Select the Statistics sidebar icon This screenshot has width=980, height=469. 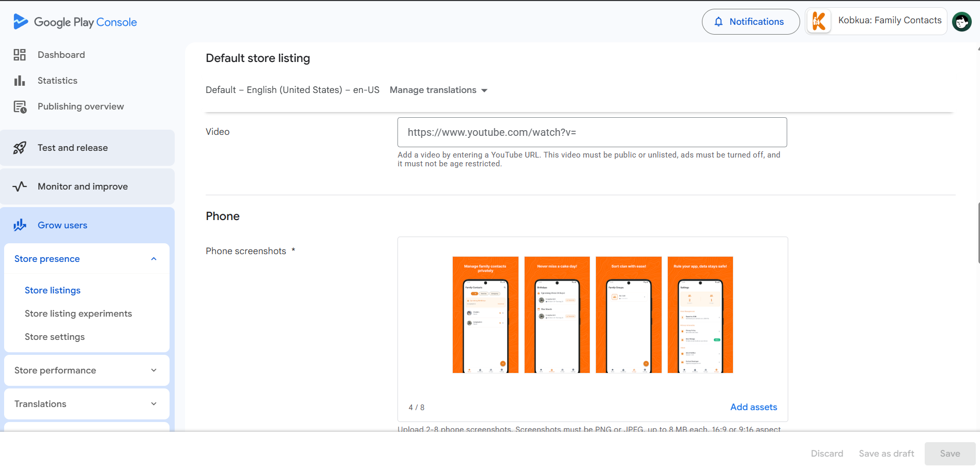click(19, 81)
